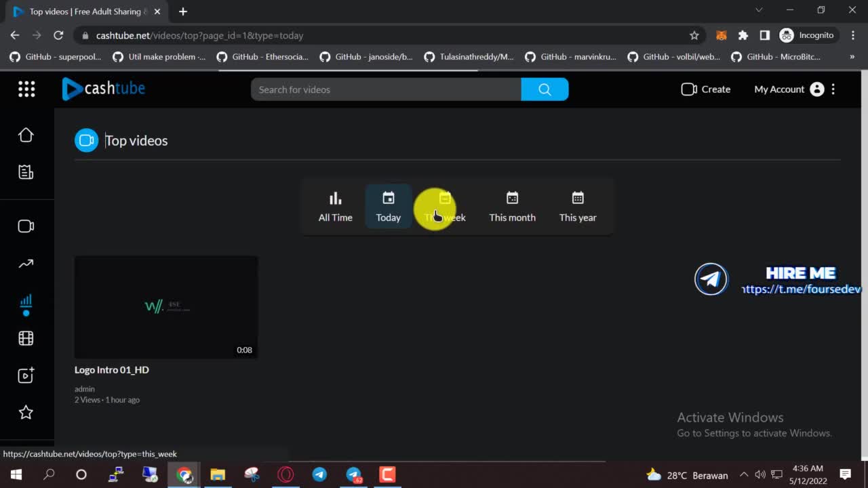This screenshot has height=488, width=868.
Task: Open the admin uploader link
Action: 85,389
